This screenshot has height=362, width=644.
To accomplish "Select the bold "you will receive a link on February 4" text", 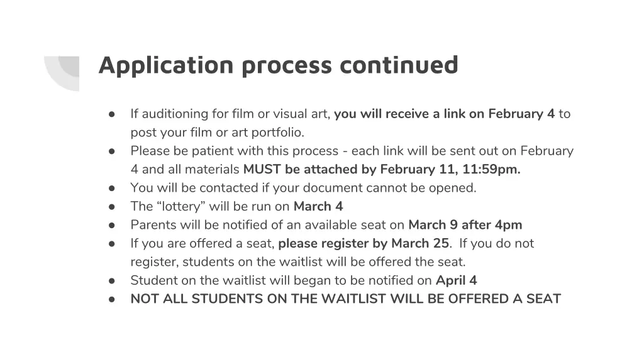I will [x=444, y=114].
